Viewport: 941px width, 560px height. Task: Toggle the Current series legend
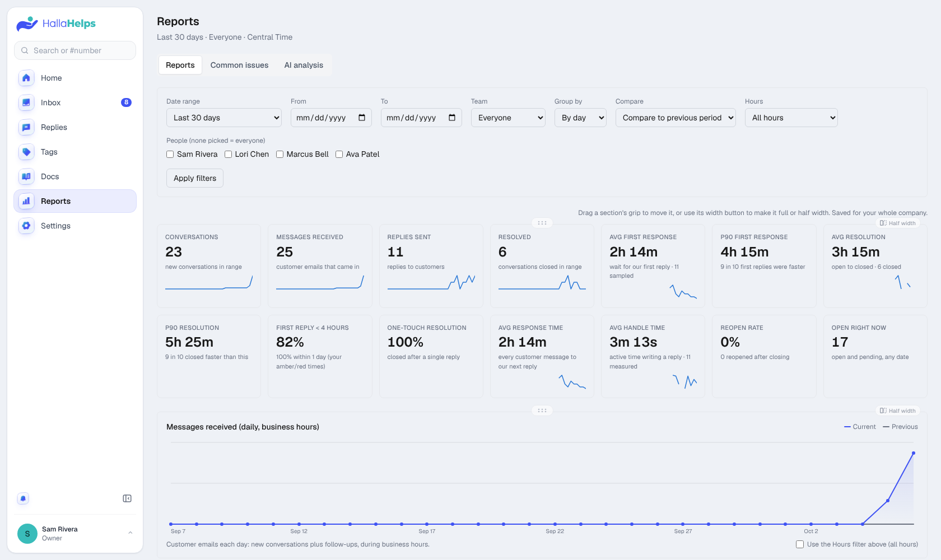[860, 427]
